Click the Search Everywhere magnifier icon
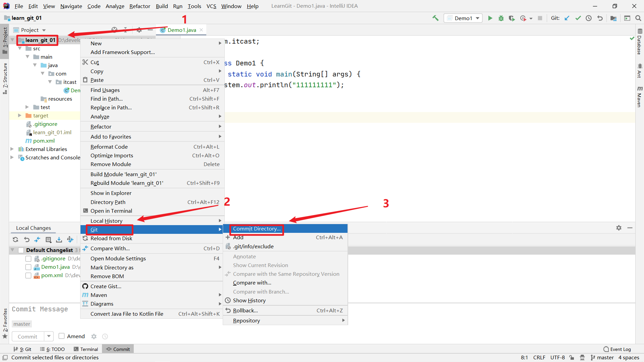 [x=638, y=18]
